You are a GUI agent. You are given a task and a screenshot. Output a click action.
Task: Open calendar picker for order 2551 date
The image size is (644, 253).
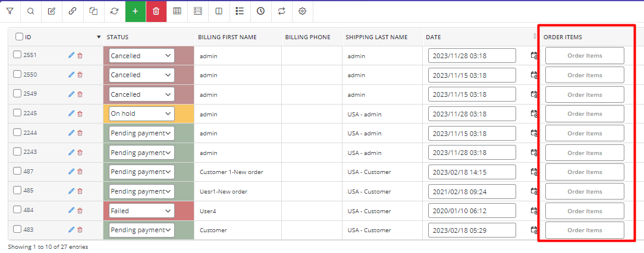tap(535, 55)
